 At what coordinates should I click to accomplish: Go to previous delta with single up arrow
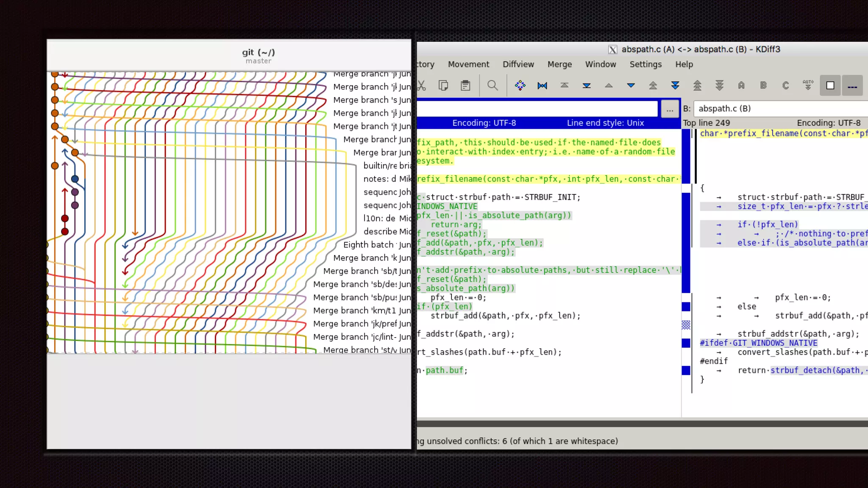point(609,86)
